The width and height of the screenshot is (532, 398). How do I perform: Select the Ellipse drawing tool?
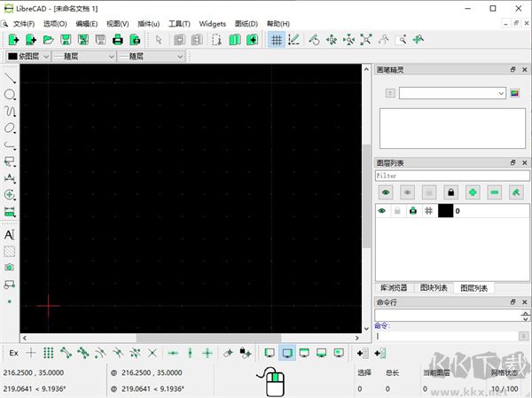(x=10, y=129)
